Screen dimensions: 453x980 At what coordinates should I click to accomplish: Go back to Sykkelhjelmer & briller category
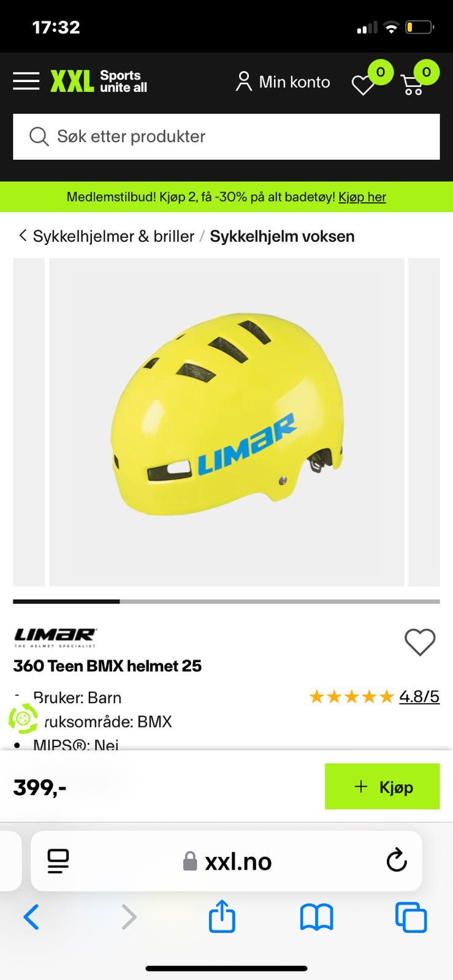(x=113, y=236)
